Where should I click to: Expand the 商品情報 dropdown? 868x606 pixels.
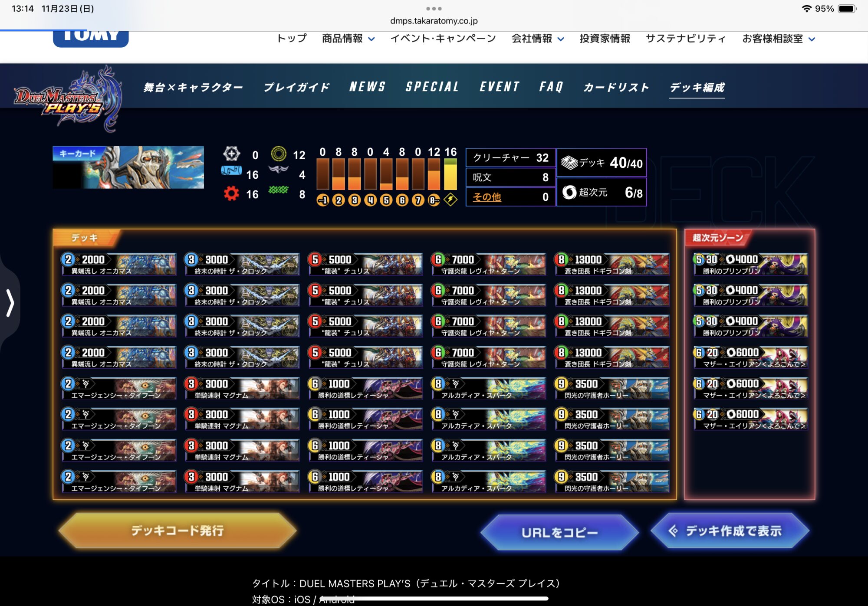(x=348, y=39)
